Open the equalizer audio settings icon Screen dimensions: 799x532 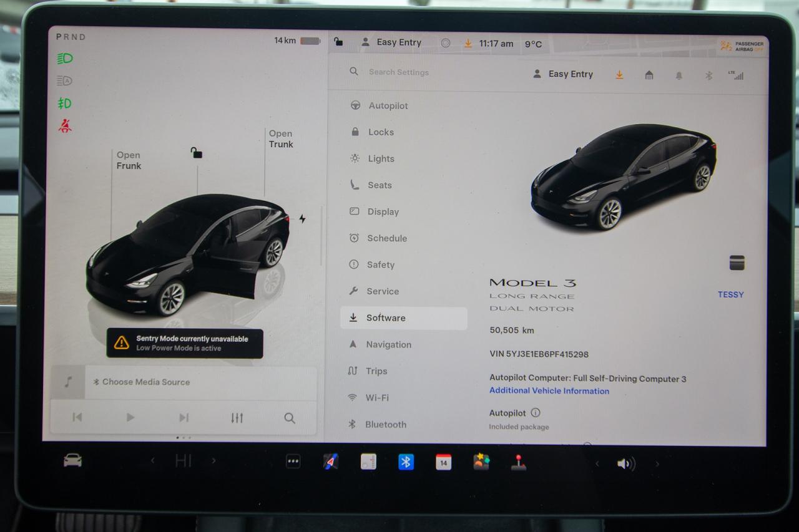(237, 418)
